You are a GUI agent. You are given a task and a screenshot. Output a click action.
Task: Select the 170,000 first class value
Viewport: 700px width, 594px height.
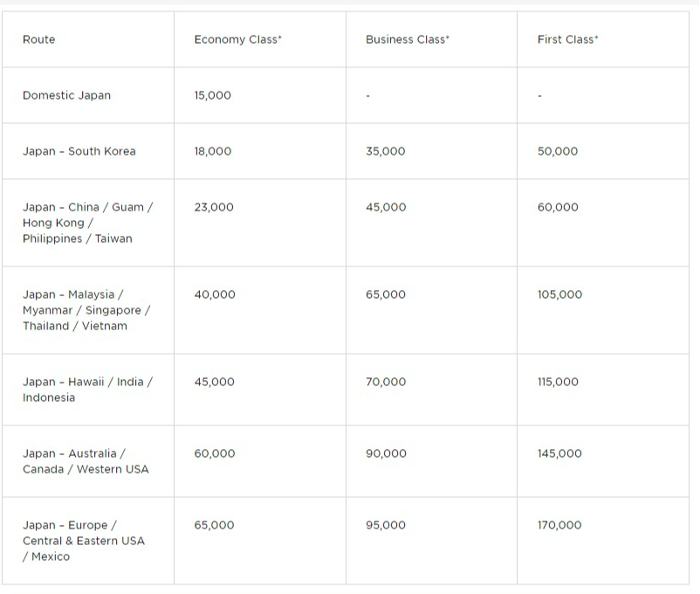559,525
